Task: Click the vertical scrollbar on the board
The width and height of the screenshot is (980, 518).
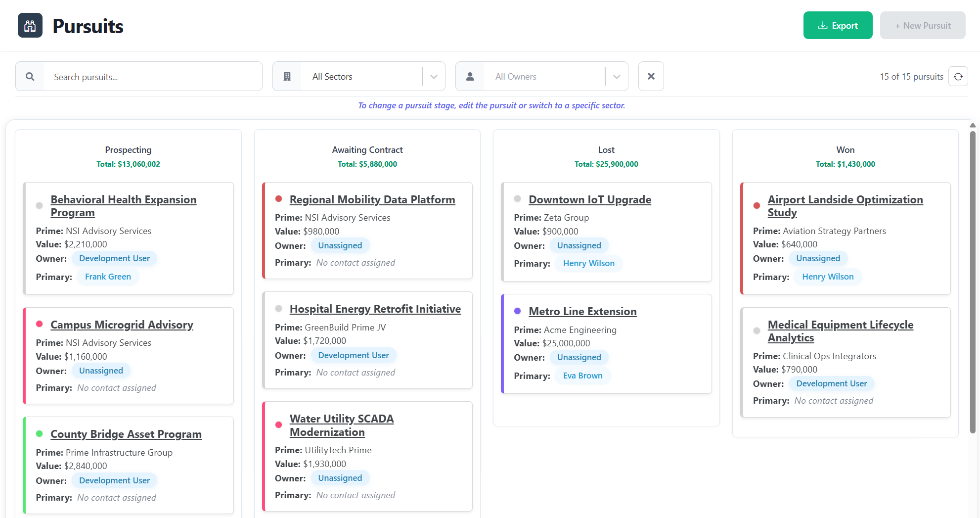Action: [x=973, y=282]
